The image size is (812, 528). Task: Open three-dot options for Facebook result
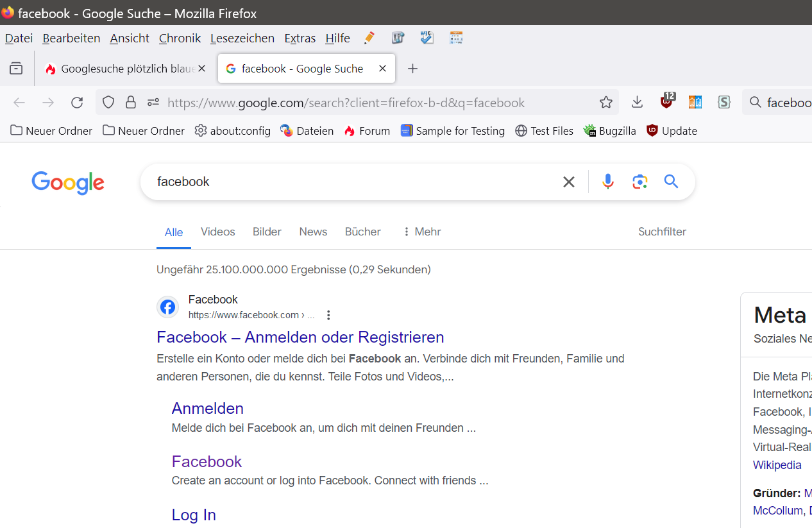[328, 315]
